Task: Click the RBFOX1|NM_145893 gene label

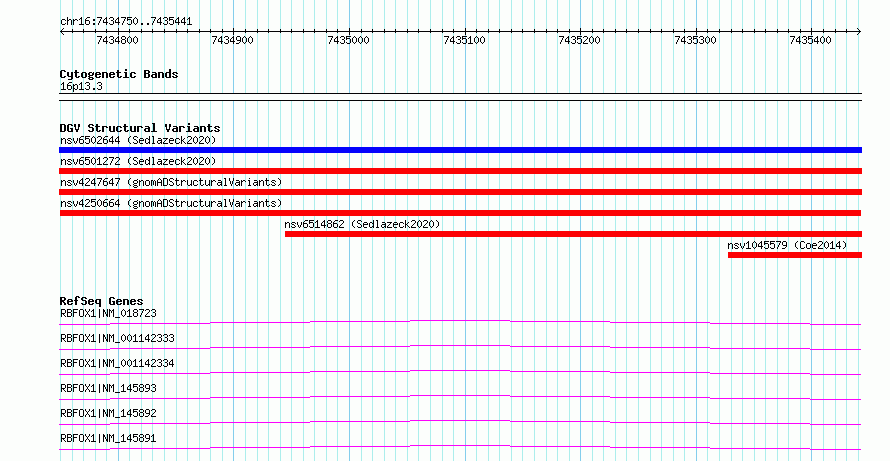Action: (x=108, y=388)
